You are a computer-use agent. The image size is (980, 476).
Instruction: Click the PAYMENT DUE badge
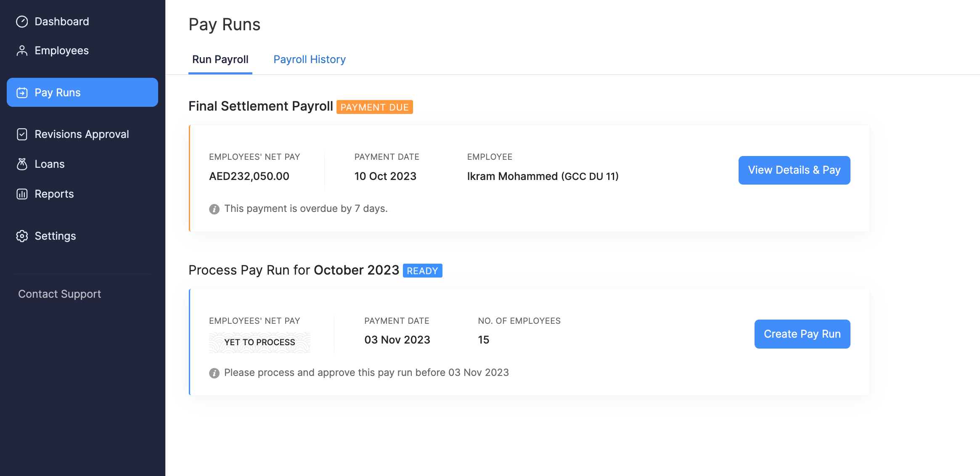click(374, 107)
